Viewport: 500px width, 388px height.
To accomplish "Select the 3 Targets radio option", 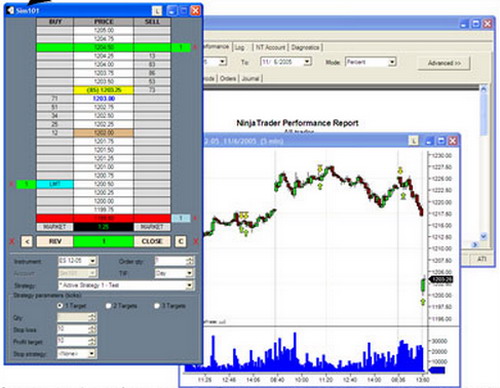I will tap(157, 306).
